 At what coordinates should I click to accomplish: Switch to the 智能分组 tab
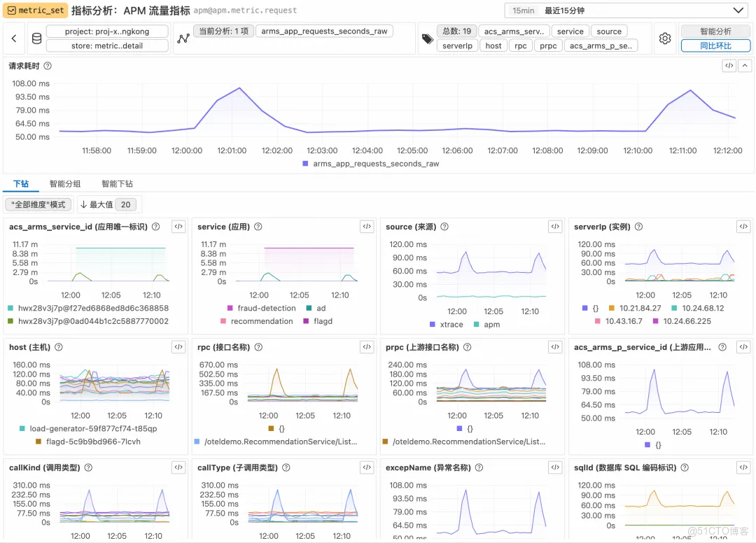64,183
